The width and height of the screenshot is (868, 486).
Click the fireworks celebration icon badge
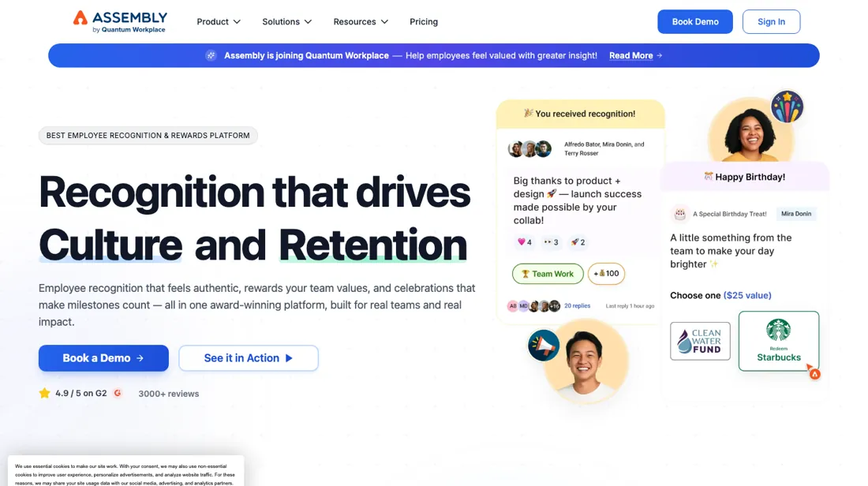(787, 107)
